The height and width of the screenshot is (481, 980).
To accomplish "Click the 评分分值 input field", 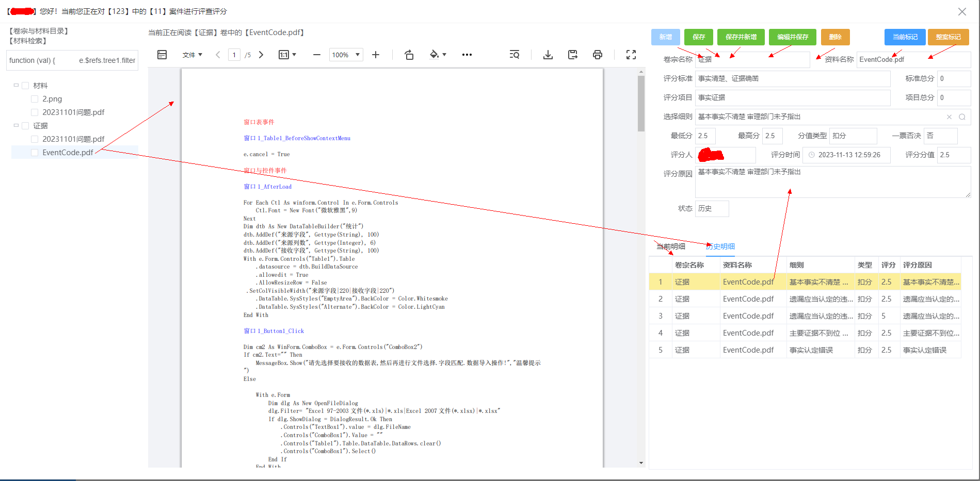I will (x=954, y=155).
